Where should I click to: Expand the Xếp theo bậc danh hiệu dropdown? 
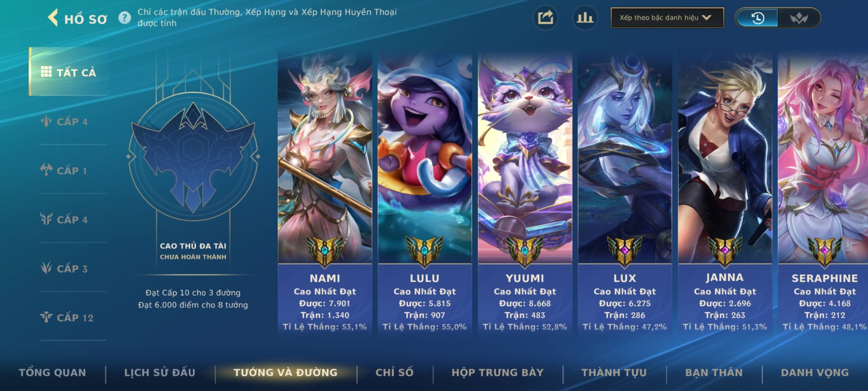667,18
